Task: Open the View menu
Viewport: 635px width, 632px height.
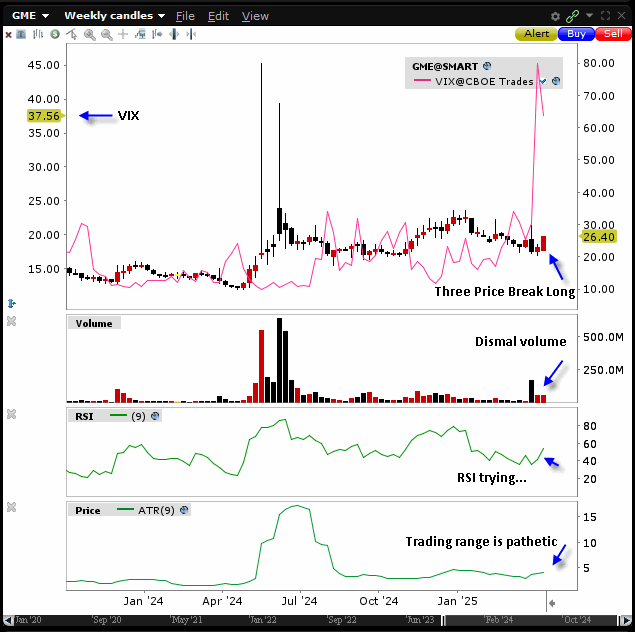Action: pyautogui.click(x=255, y=16)
